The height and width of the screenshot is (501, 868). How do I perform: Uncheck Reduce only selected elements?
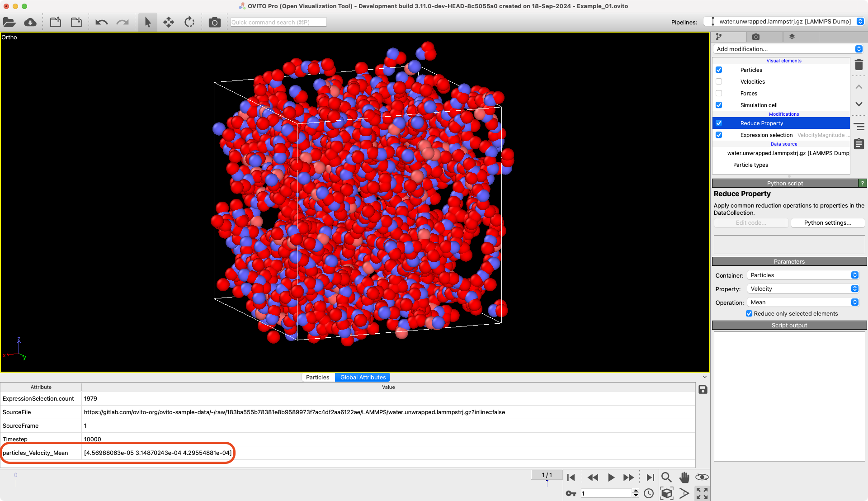(x=749, y=314)
